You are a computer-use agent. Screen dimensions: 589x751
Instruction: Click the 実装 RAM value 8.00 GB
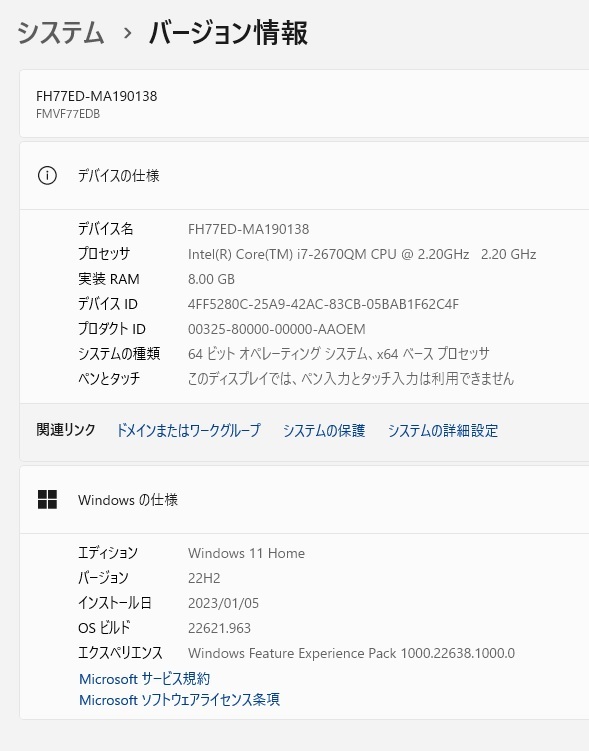211,279
